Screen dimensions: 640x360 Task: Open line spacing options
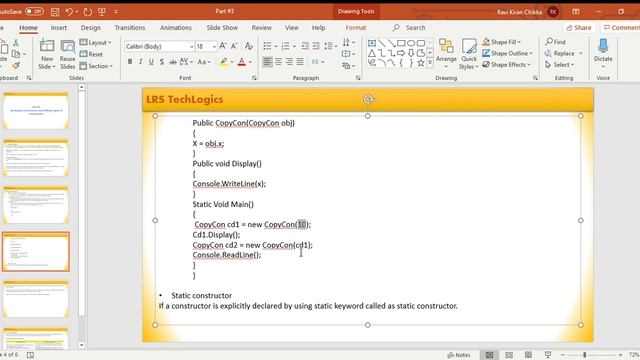pos(330,46)
